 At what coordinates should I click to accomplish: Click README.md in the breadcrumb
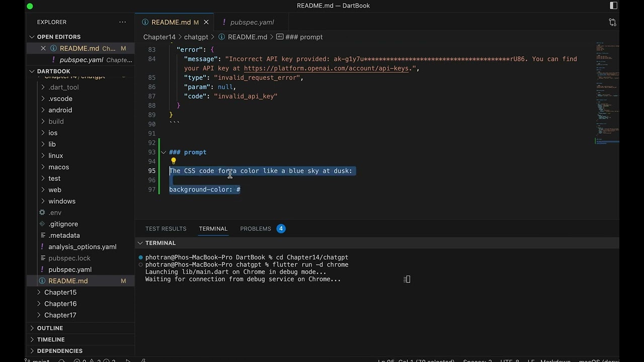(x=247, y=37)
